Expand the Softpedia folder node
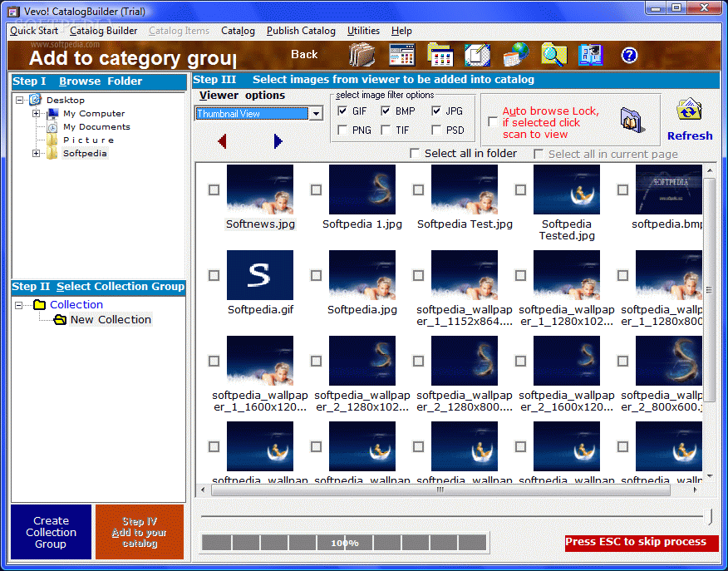The height and width of the screenshot is (571, 728). pyautogui.click(x=36, y=153)
